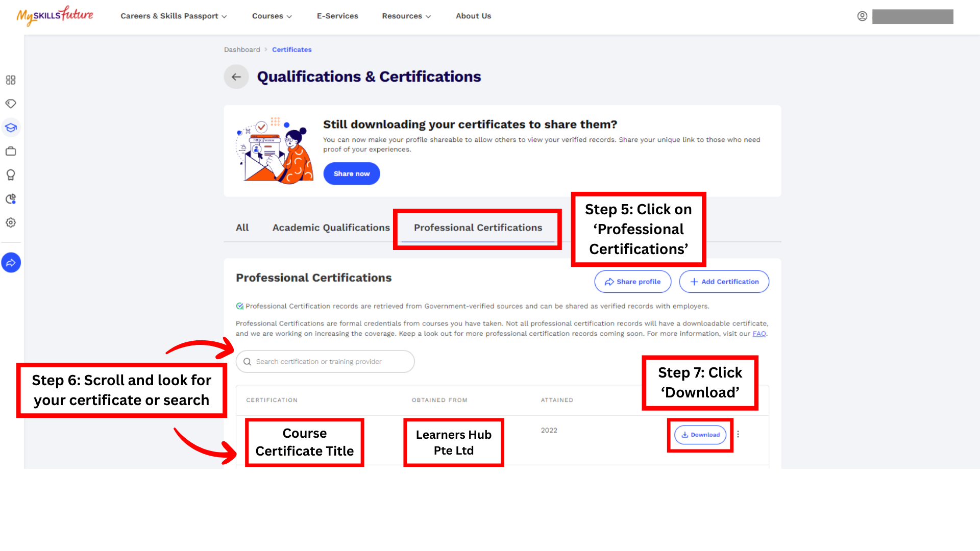Click the pie chart icon in sidebar

pyautogui.click(x=11, y=199)
